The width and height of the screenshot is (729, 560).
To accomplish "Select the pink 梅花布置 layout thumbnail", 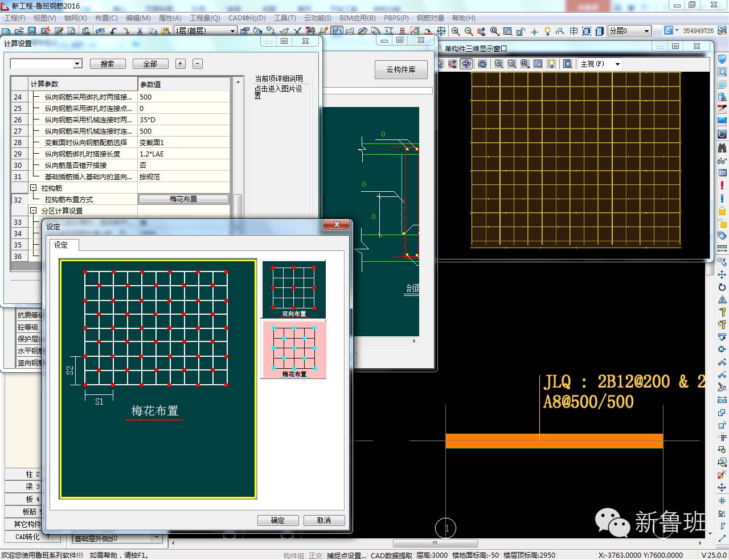I will tap(294, 349).
